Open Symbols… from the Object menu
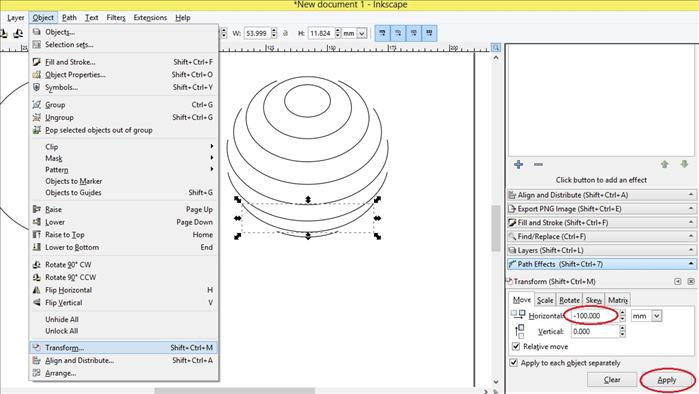Screen dimensions: 699x394 (124, 87)
